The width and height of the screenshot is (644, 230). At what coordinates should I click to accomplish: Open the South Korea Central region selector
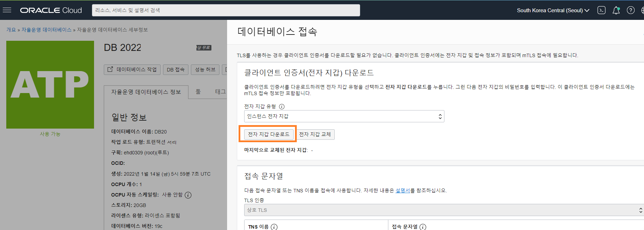click(553, 10)
